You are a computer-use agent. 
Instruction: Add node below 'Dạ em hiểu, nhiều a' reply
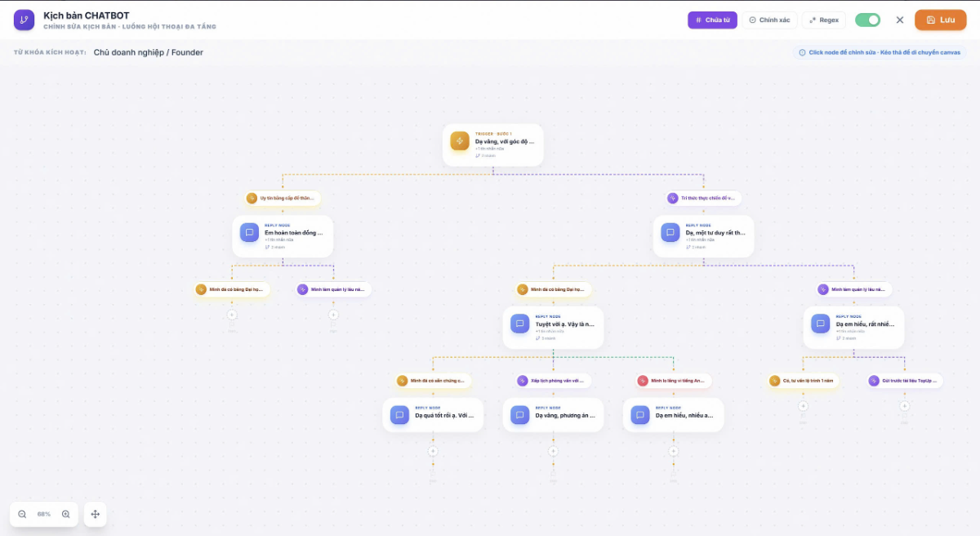(x=673, y=451)
